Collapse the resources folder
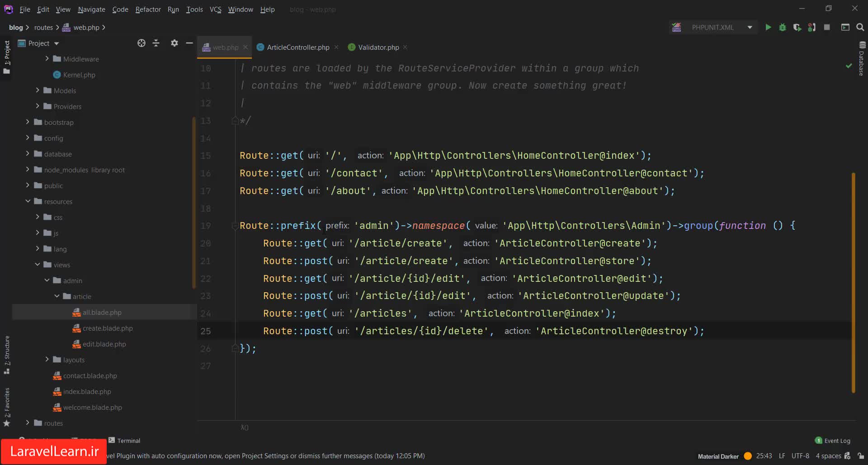This screenshot has height=465, width=868. point(28,201)
